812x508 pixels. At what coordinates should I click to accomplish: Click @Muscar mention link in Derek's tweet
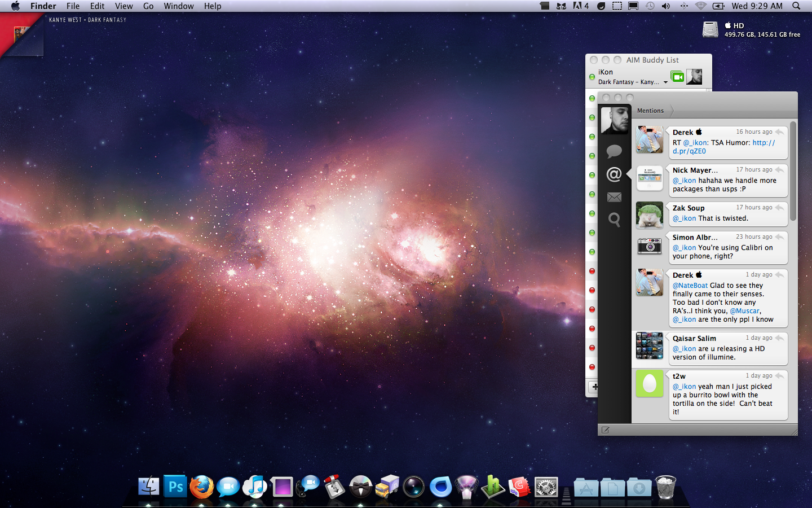(745, 311)
